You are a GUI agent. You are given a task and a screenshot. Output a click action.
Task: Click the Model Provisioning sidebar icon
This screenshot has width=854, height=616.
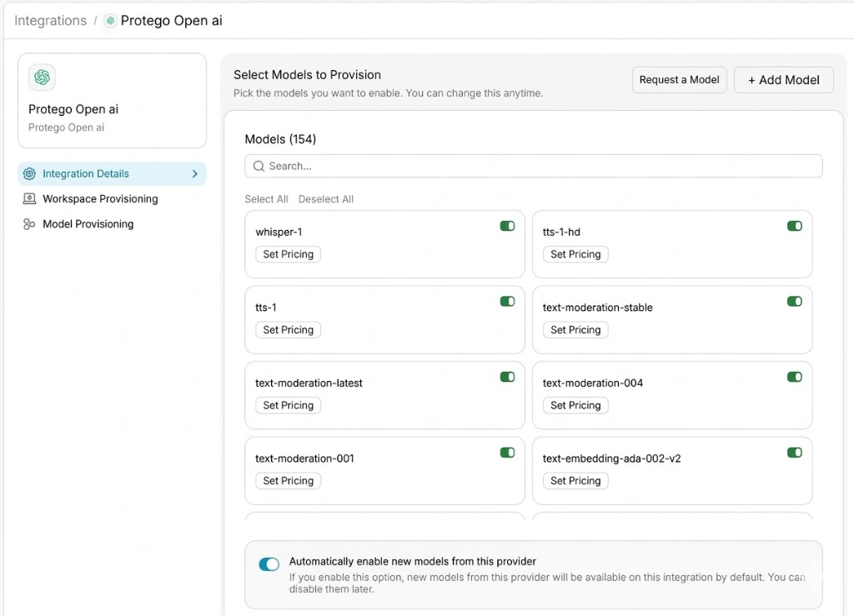[x=29, y=223]
